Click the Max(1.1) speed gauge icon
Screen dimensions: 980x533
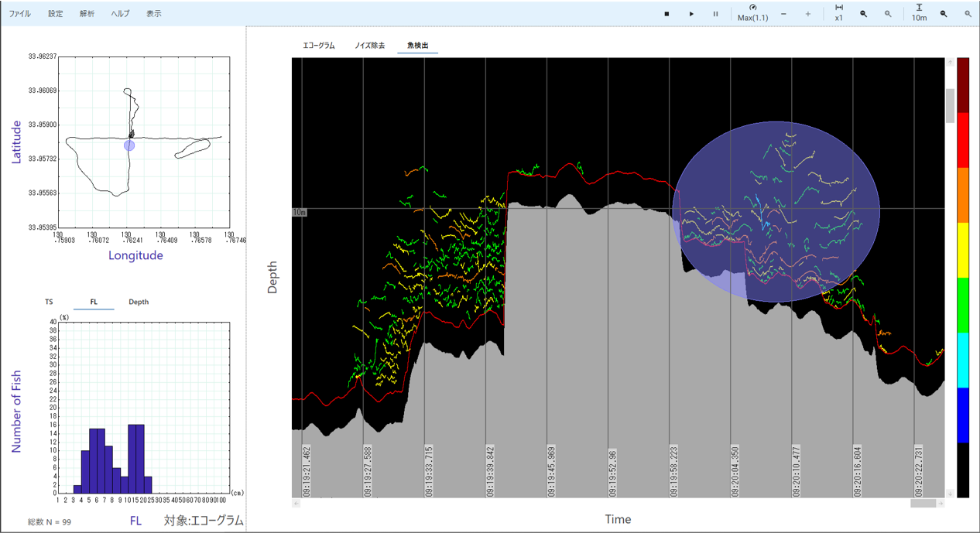(752, 8)
